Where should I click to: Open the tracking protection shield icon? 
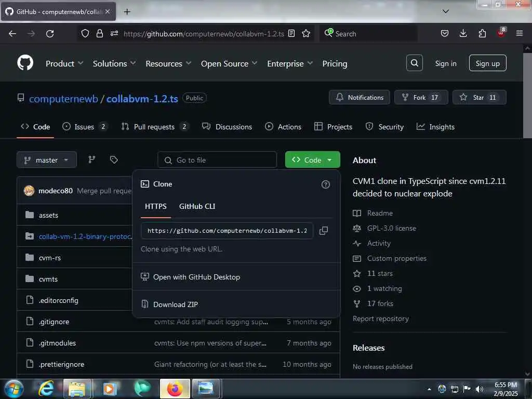coord(85,33)
